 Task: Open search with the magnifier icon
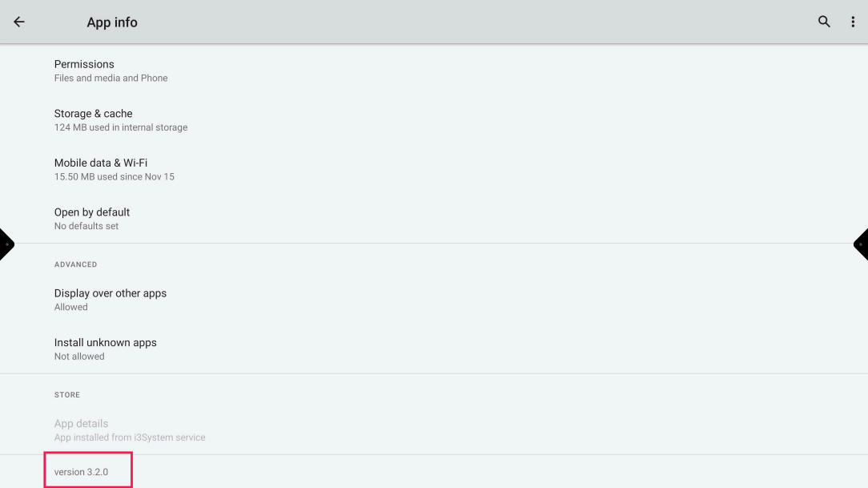[x=824, y=22]
